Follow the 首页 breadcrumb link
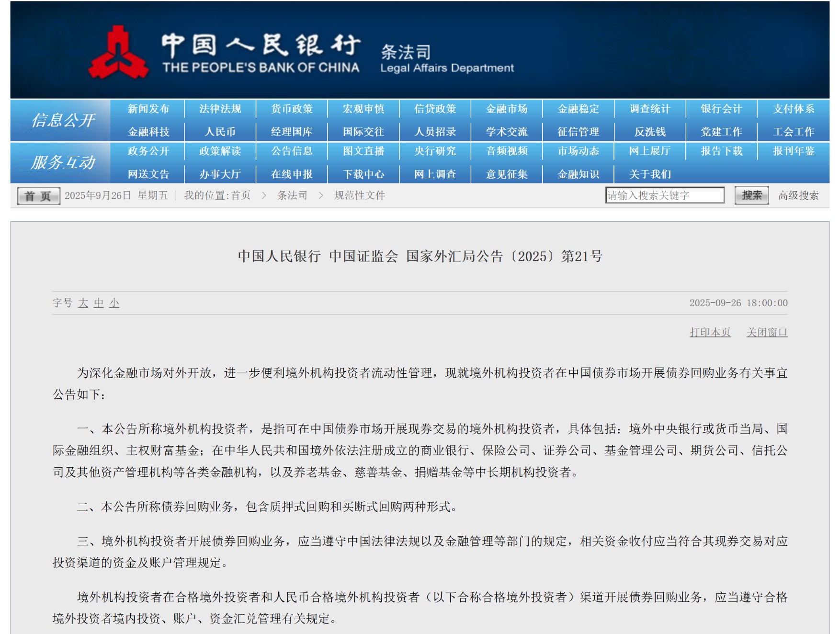Image resolution: width=840 pixels, height=634 pixels. (241, 196)
